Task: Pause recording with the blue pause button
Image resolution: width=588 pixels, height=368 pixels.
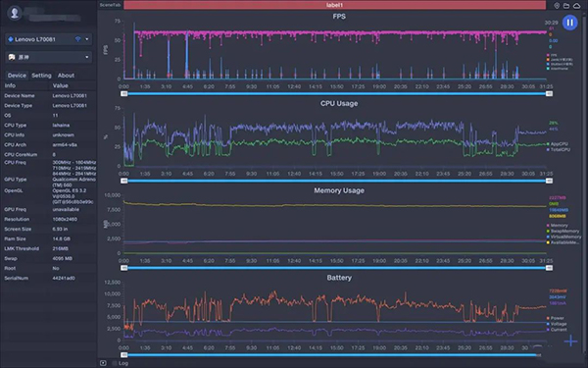Action: pos(569,23)
